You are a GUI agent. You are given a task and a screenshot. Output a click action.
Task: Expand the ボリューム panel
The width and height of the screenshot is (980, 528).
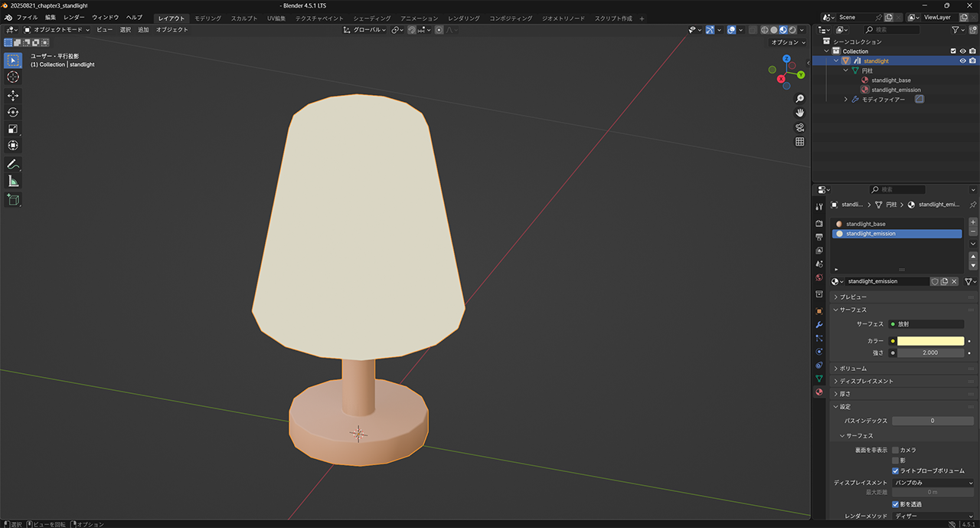tap(853, 369)
